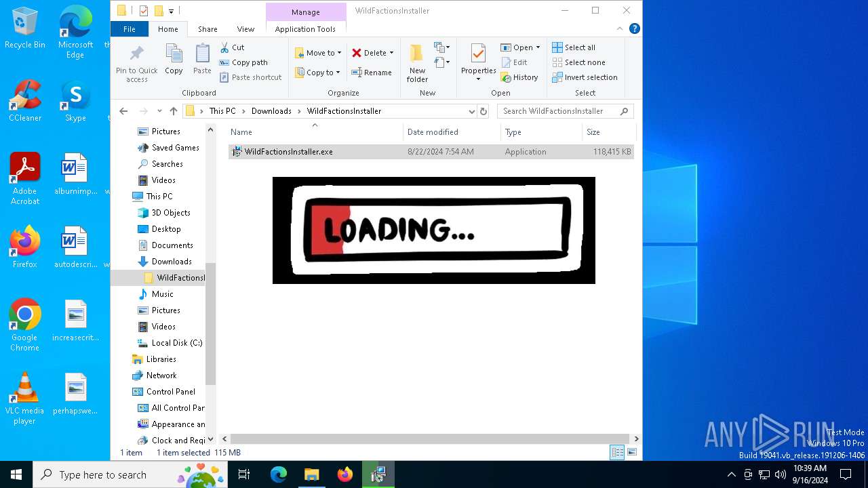
Task: Click the Paste icon in ribbon
Action: pos(202,60)
